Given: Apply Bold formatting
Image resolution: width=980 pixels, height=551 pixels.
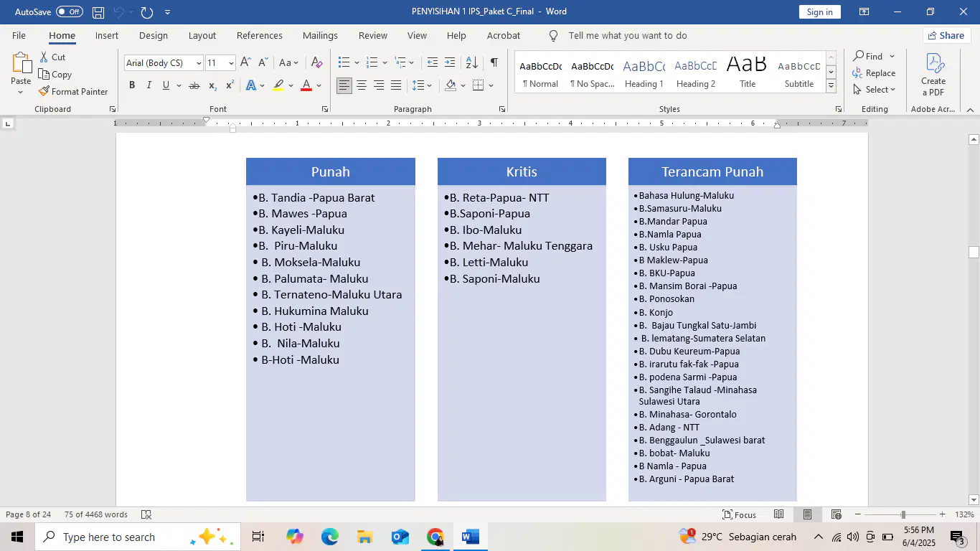Looking at the screenshot, I should click(x=132, y=85).
